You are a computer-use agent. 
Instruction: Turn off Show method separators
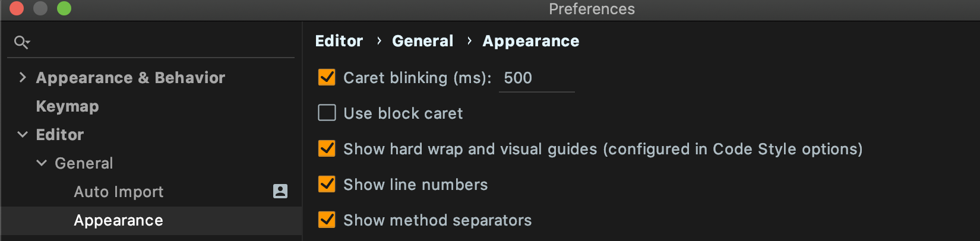click(327, 220)
